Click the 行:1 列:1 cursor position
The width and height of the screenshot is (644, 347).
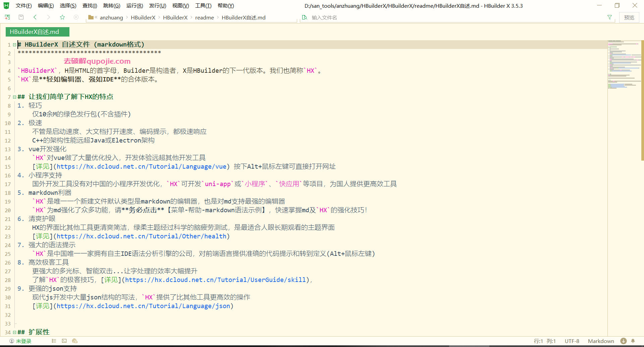click(545, 341)
